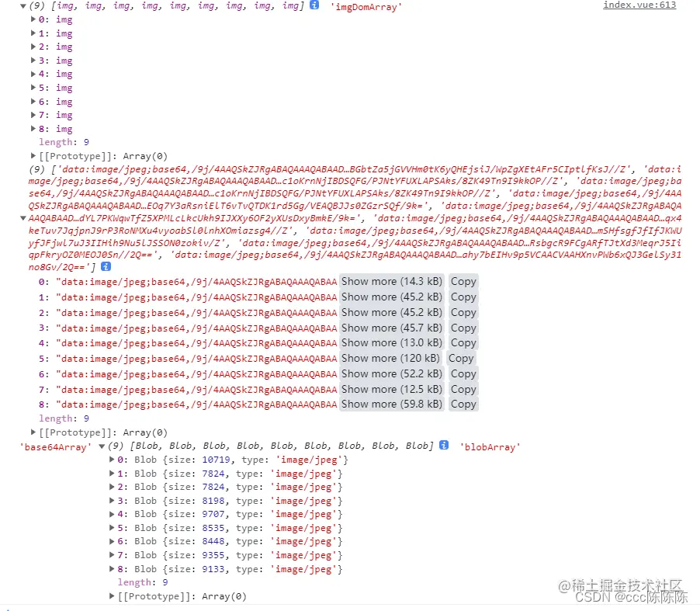Expand img element at index 1

33,33
